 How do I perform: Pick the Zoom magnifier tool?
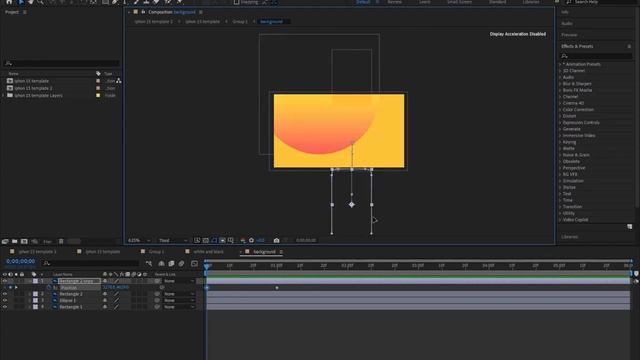tap(40, 2)
